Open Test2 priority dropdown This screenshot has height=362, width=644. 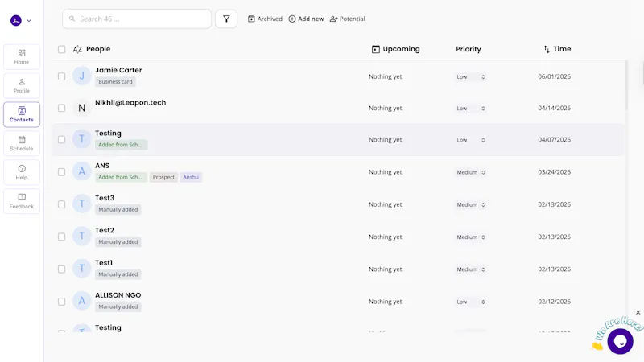pyautogui.click(x=471, y=237)
